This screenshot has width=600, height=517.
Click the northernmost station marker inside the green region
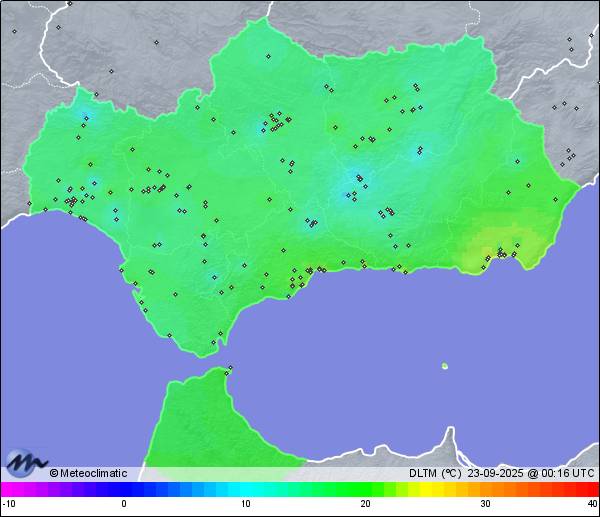268,56
